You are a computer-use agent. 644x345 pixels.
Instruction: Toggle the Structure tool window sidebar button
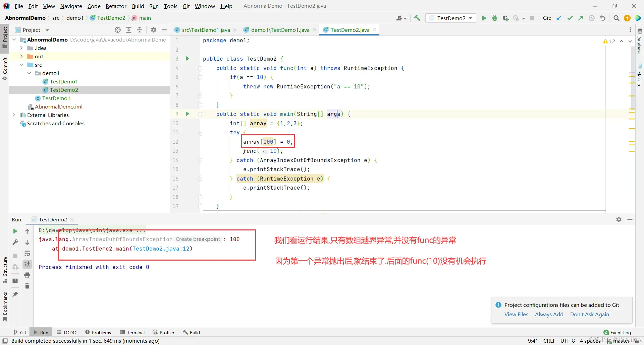pos(5,270)
